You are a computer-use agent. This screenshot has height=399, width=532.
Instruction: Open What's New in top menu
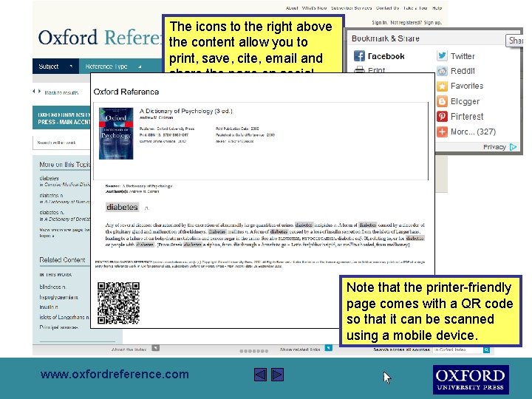click(x=315, y=8)
